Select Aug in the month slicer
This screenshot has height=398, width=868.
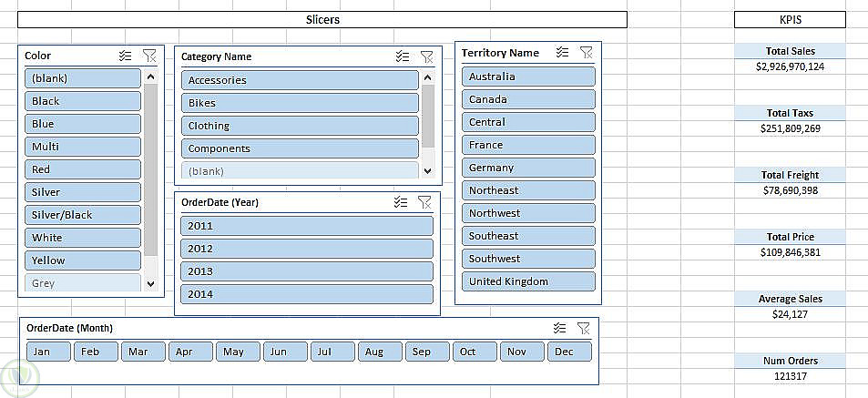click(374, 352)
